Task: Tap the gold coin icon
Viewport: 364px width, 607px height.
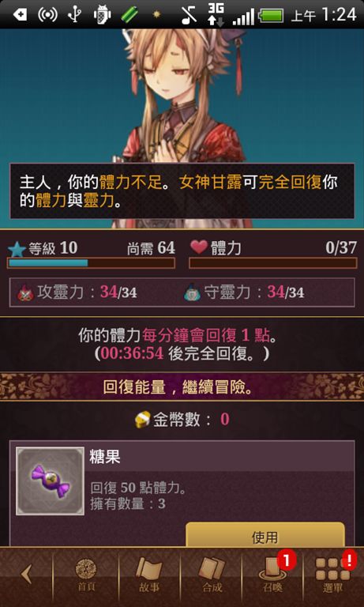Action: 142,419
